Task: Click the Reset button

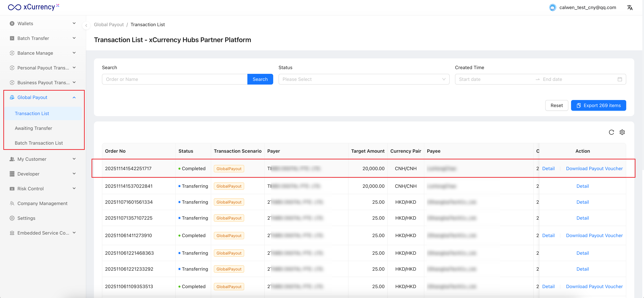Action: (x=556, y=105)
